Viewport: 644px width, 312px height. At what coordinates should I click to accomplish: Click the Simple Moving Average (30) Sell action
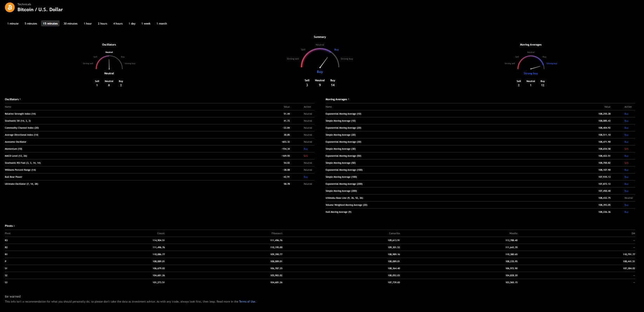626,149
